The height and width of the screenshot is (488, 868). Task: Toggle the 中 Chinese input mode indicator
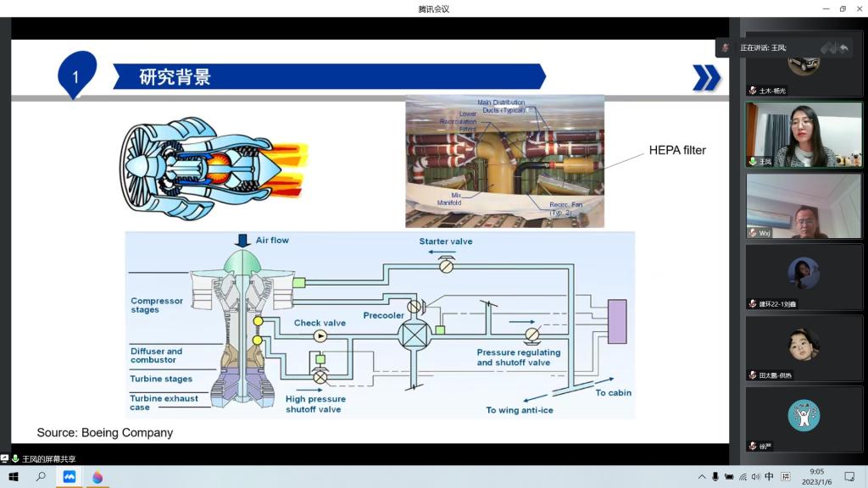769,477
